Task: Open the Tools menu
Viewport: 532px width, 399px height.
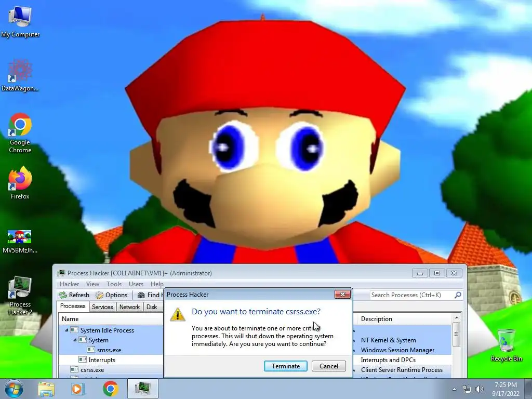Action: click(x=114, y=284)
